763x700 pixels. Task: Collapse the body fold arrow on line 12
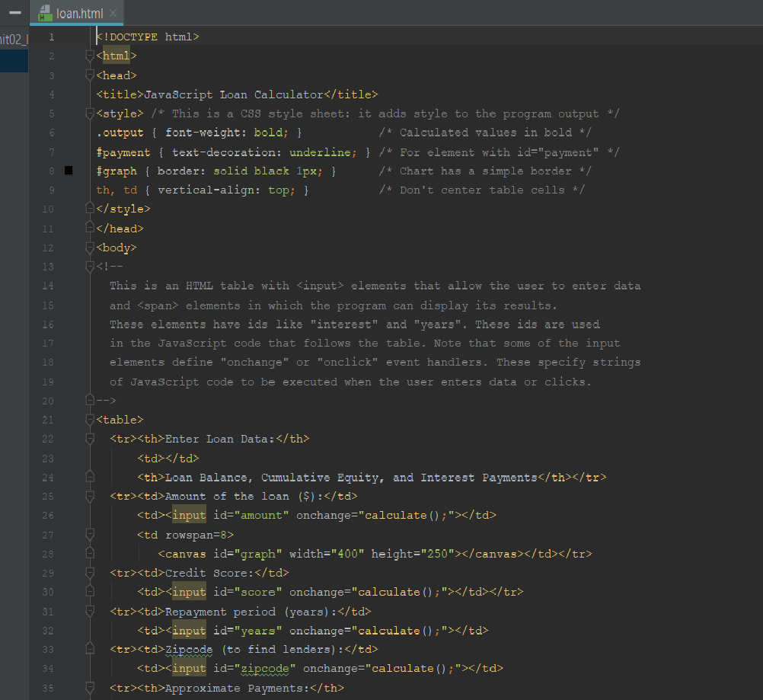89,245
